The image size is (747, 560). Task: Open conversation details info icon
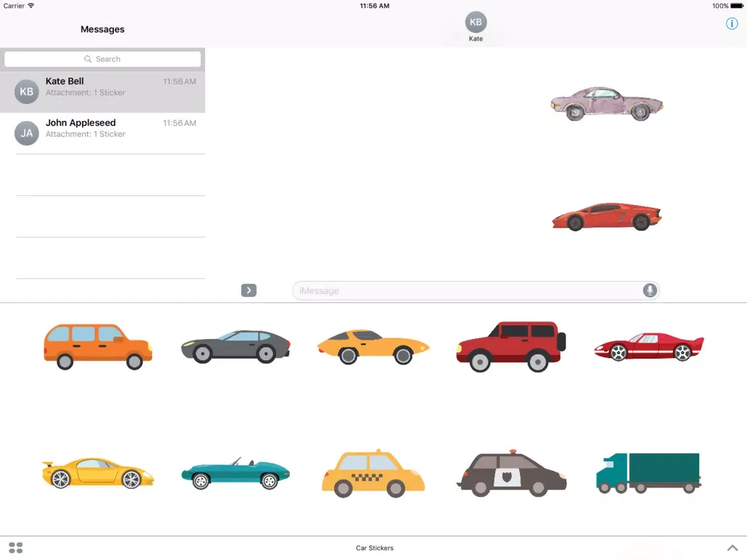[x=732, y=24]
